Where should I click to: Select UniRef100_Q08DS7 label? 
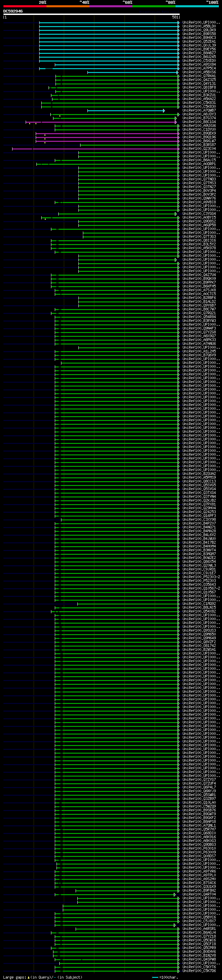(199, 856)
